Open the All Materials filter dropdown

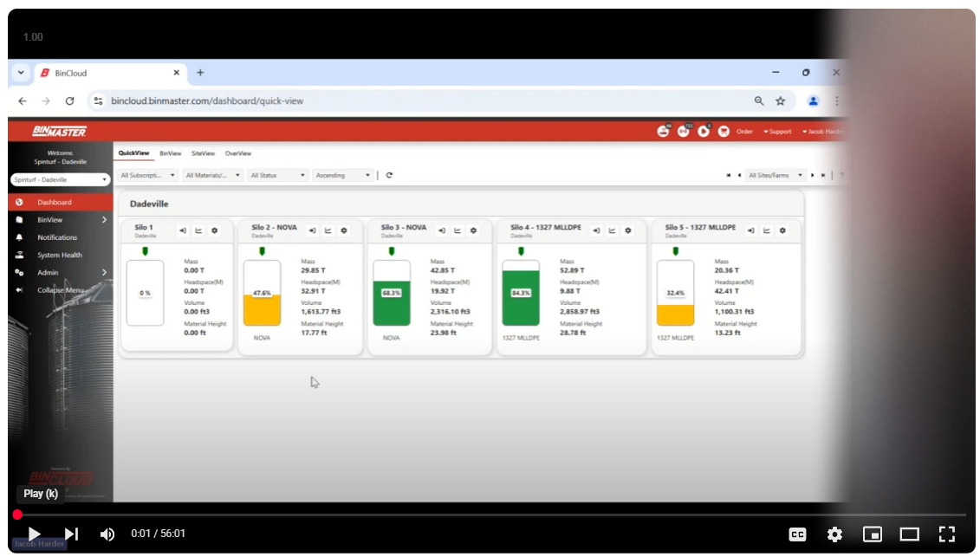(212, 176)
